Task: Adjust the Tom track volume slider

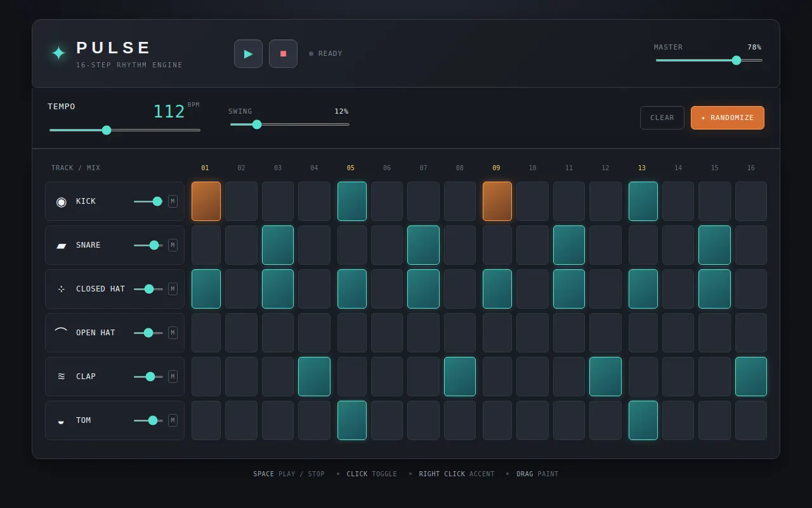Action: [148, 420]
